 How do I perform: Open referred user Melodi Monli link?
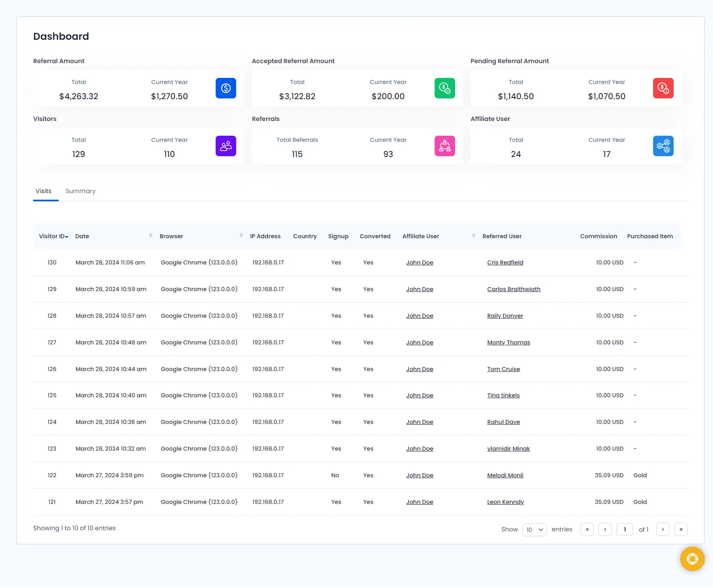[x=505, y=475]
